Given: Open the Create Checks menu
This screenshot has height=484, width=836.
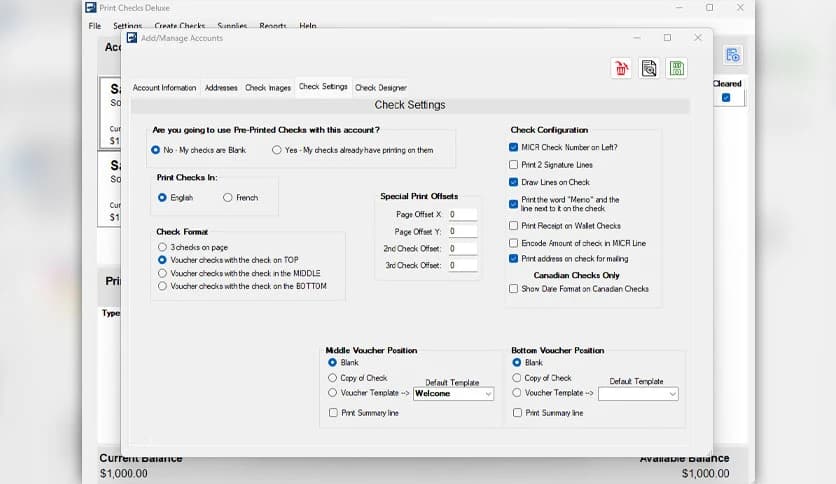Looking at the screenshot, I should [x=180, y=26].
